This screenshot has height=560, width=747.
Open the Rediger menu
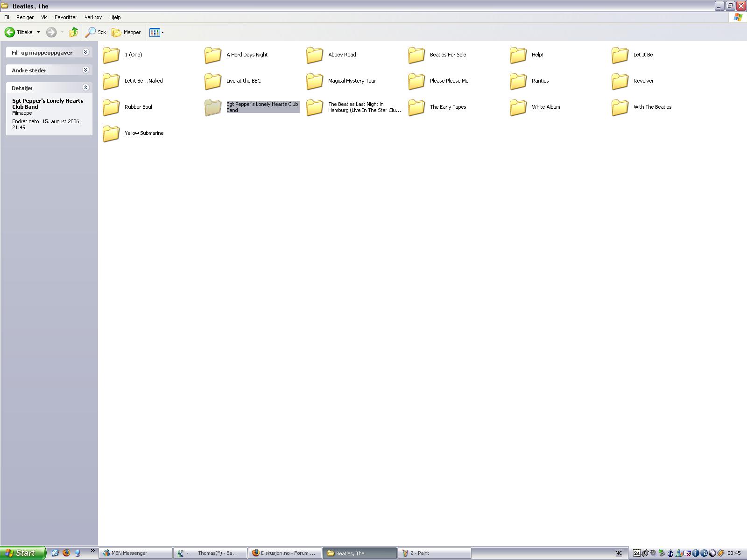25,17
